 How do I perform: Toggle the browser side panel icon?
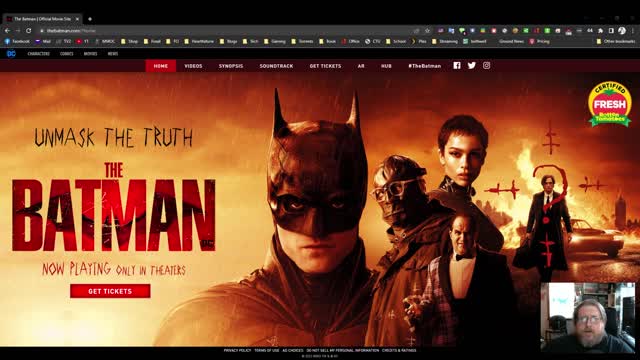tap(611, 31)
